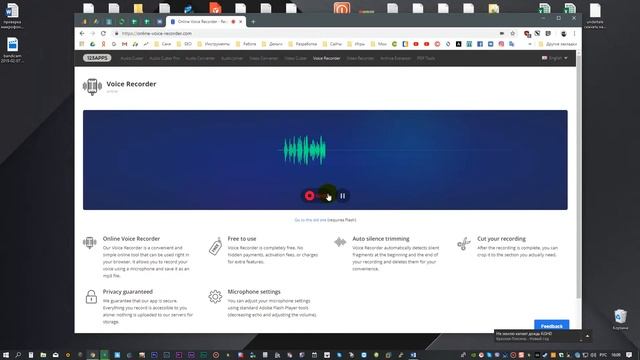The height and width of the screenshot is (360, 640).
Task: Open the Facebook bookmark
Action: pyautogui.click(x=480, y=44)
